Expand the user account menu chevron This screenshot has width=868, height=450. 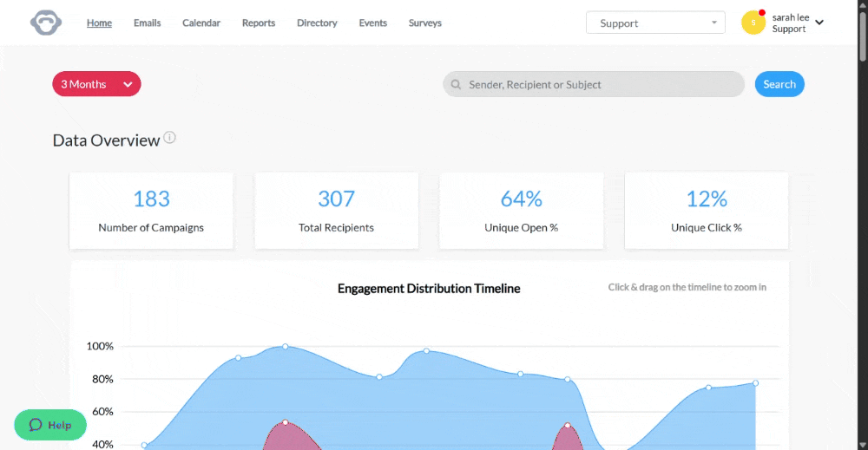[819, 23]
